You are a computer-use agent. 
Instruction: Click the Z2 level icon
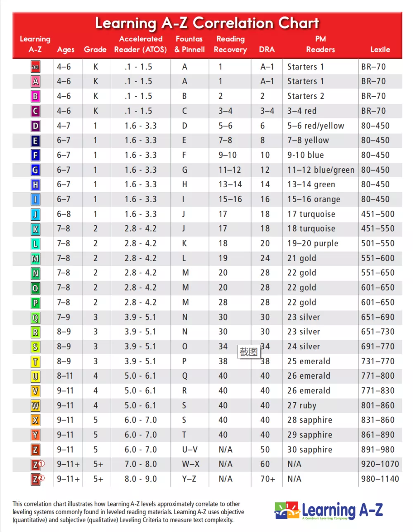(x=38, y=480)
